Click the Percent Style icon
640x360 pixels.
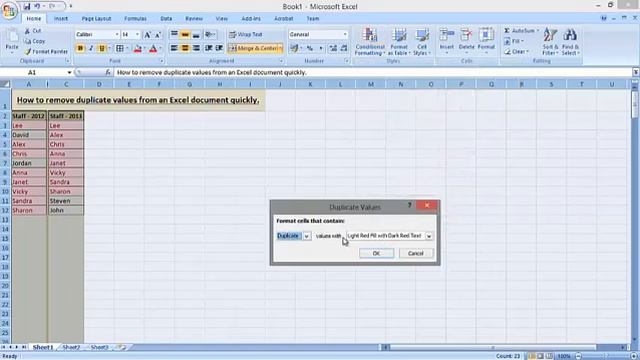(310, 48)
